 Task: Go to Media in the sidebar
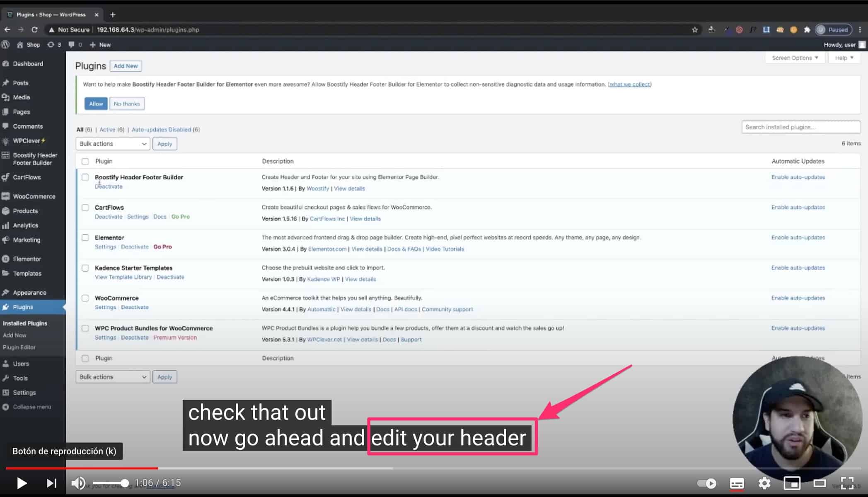(22, 97)
